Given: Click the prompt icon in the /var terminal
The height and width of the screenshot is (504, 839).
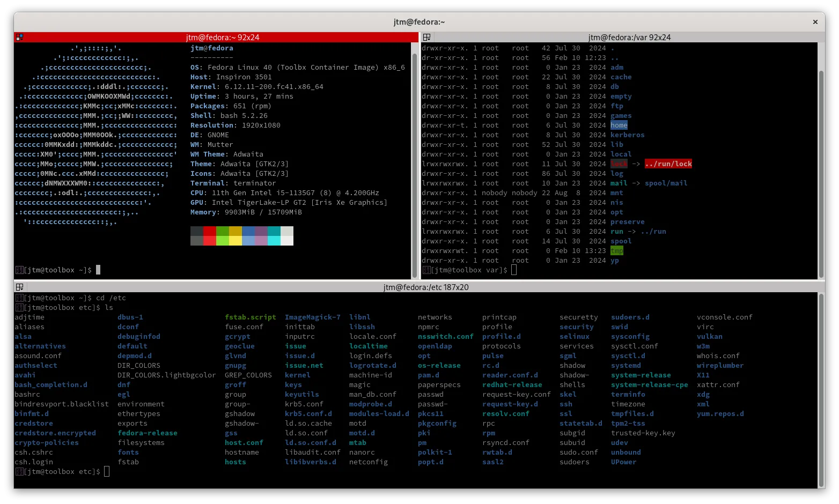Looking at the screenshot, I should click(x=426, y=270).
